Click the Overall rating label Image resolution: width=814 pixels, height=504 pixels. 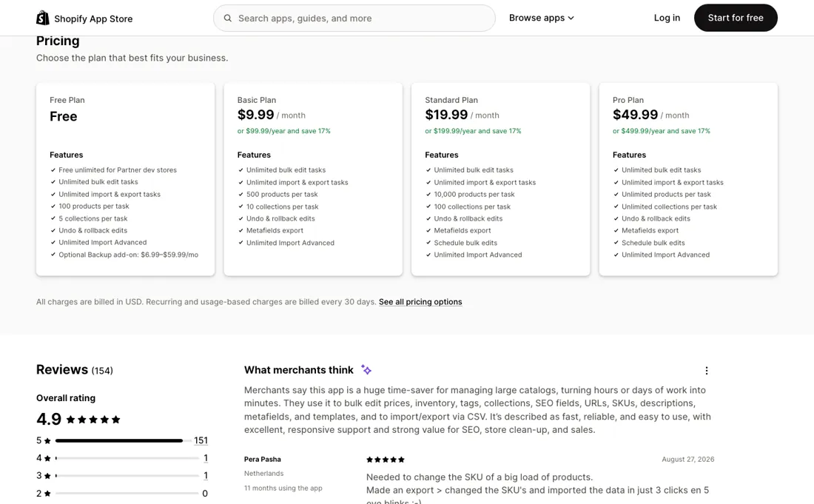tap(65, 398)
